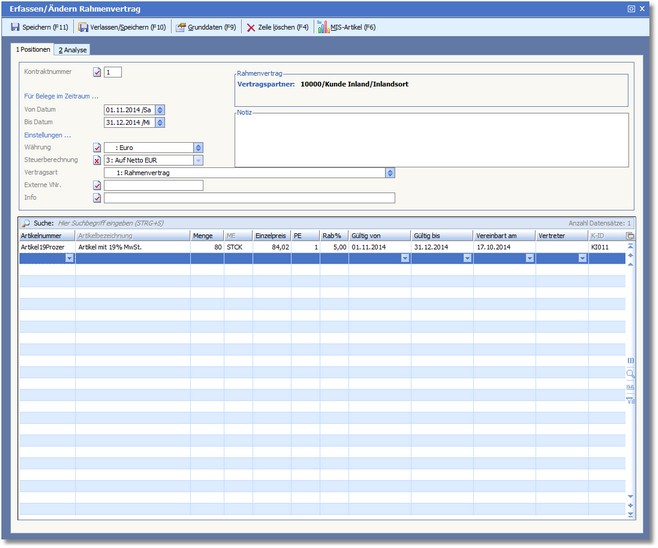Click the Speichern (F11) save icon
The width and height of the screenshot is (658, 548).
(14, 27)
